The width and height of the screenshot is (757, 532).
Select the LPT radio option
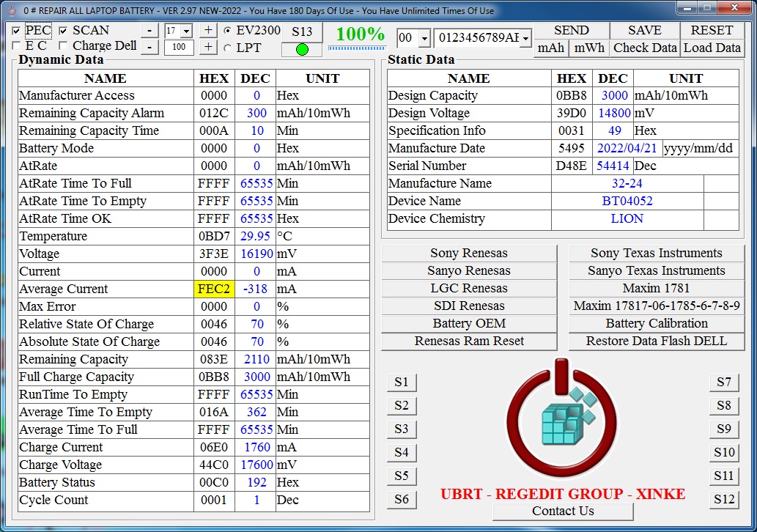pyautogui.click(x=227, y=48)
